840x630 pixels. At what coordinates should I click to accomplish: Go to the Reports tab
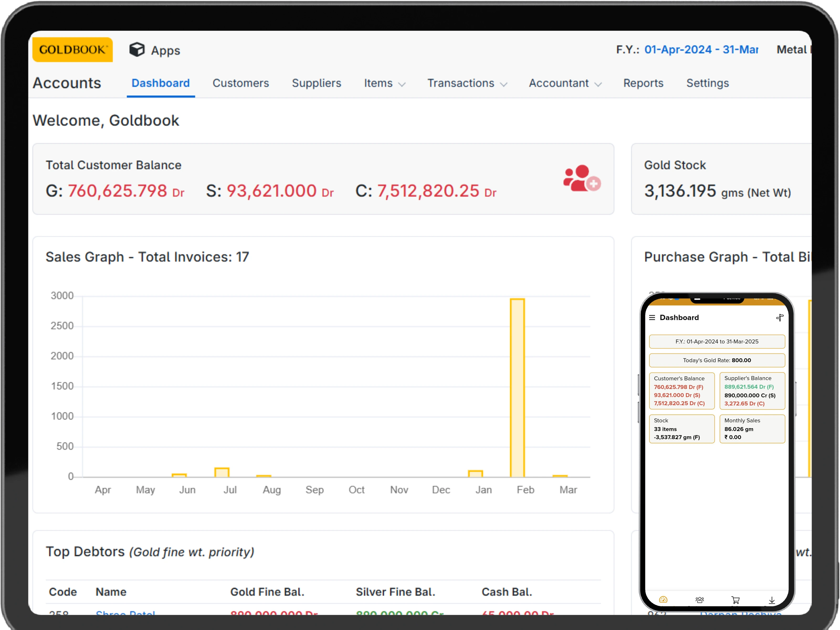(x=643, y=83)
